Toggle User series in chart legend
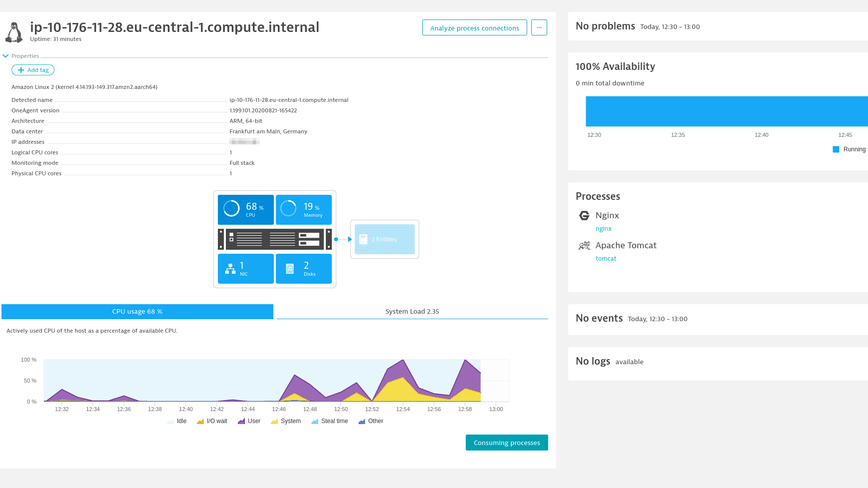This screenshot has height=488, width=868. tap(249, 421)
